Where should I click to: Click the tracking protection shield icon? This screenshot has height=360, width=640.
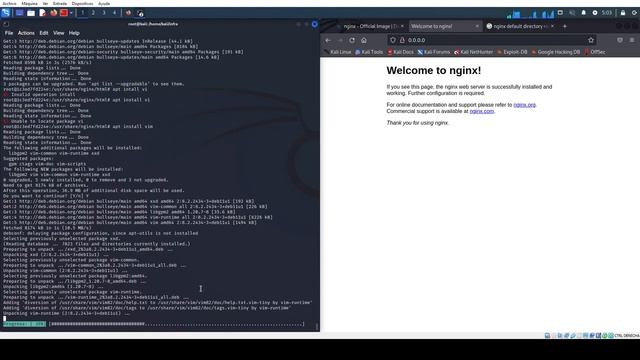point(393,40)
